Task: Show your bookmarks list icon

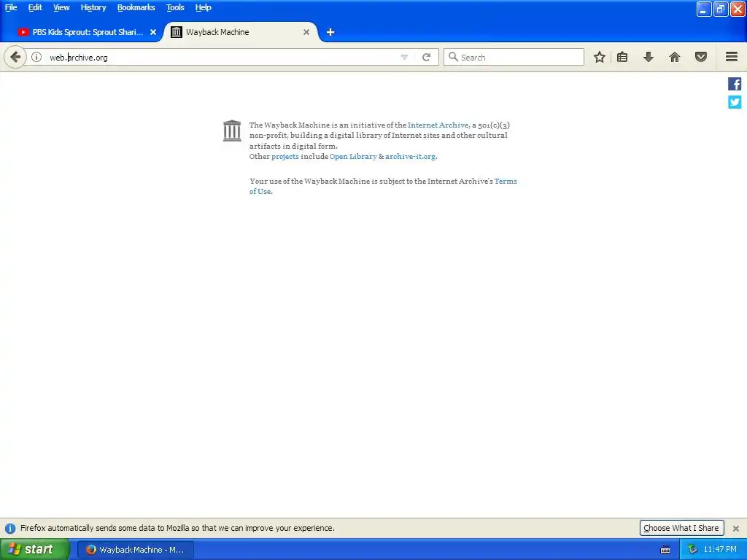Action: (622, 57)
